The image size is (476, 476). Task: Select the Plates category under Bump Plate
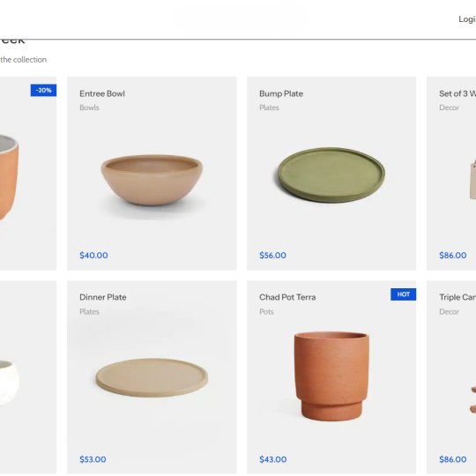point(269,108)
